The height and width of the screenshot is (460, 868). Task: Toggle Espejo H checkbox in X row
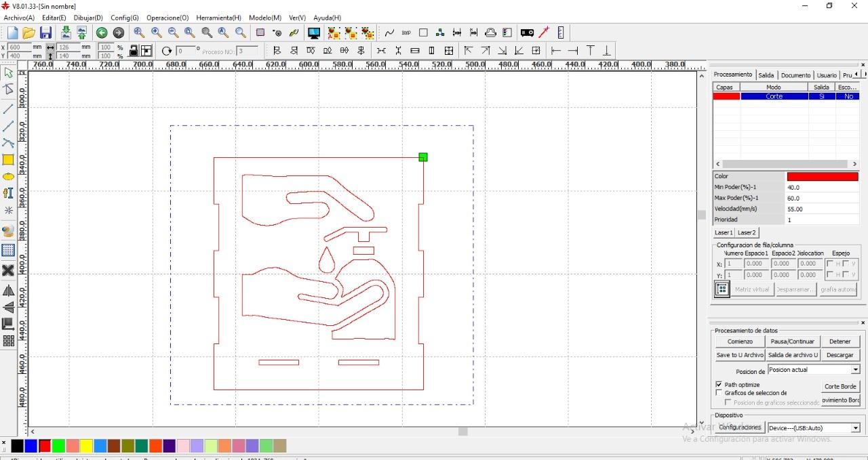pos(829,264)
